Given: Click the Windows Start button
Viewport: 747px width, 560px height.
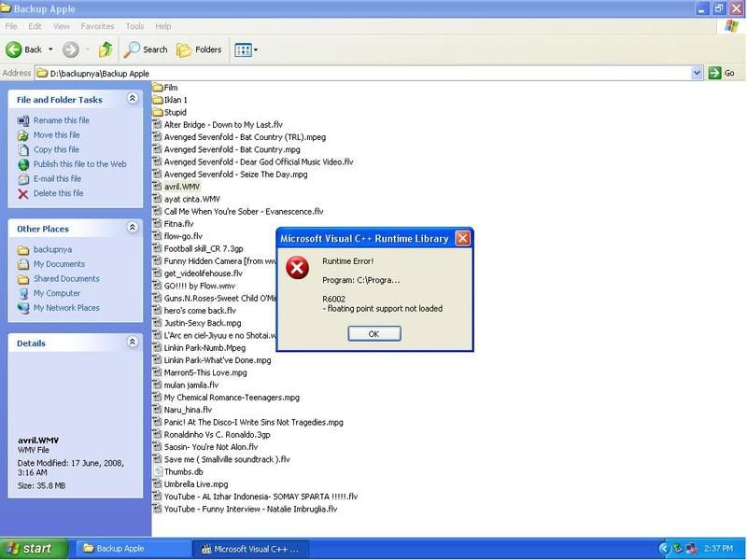Looking at the screenshot, I should pos(34,549).
